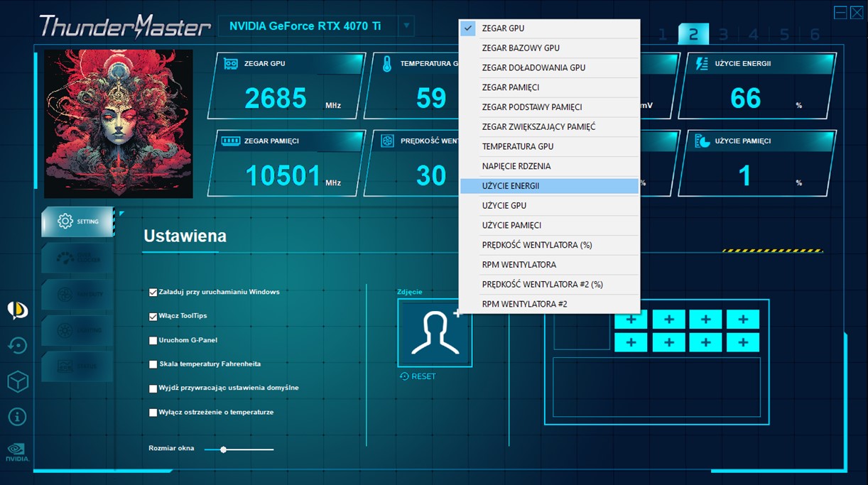Click the yellow-white Palit logo icon
Screen dimensions: 868x485
point(17,310)
